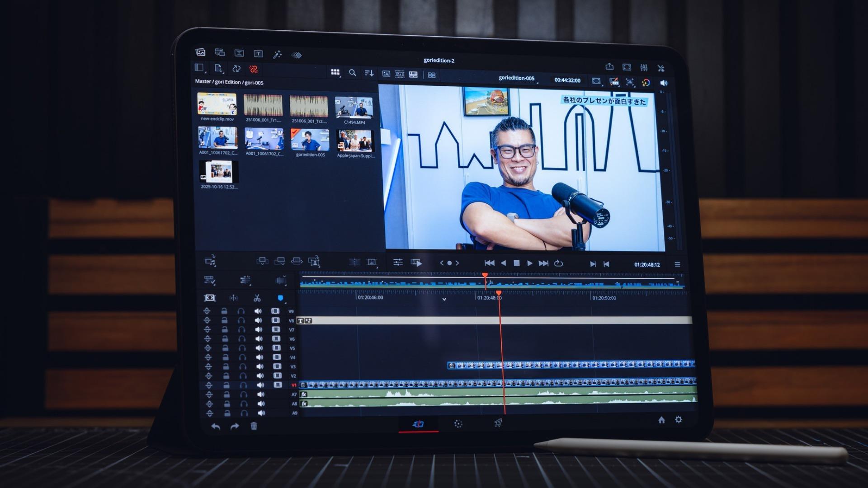This screenshot has width=868, height=488.
Task: Open the audio mixer sliders icon
Action: pyautogui.click(x=644, y=68)
